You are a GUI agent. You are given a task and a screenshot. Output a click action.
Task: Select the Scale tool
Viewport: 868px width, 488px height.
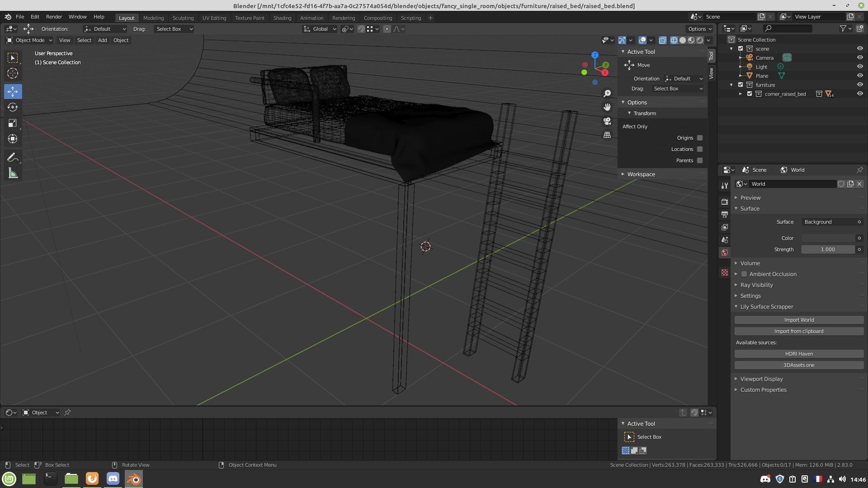tap(13, 123)
